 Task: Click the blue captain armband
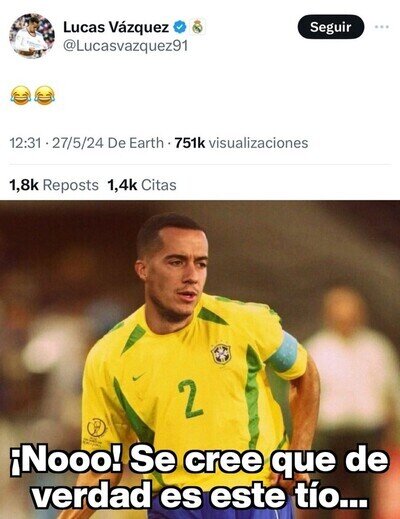pyautogui.click(x=283, y=352)
